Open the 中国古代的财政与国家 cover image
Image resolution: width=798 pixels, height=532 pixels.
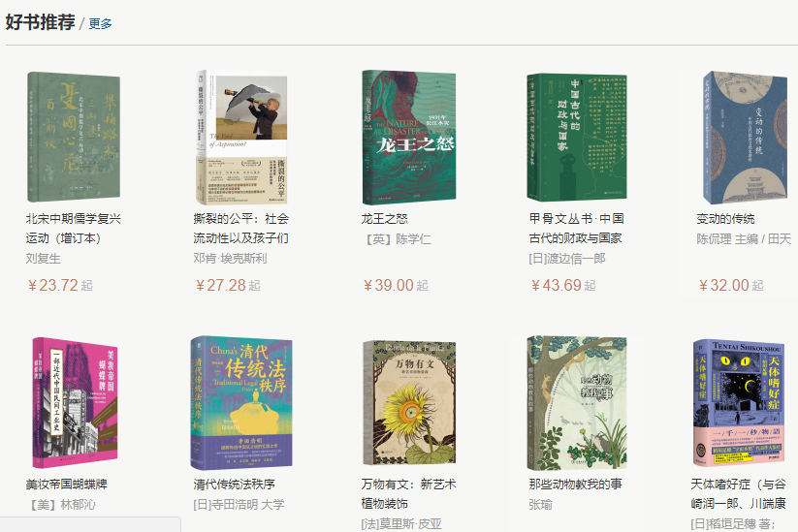(x=577, y=137)
